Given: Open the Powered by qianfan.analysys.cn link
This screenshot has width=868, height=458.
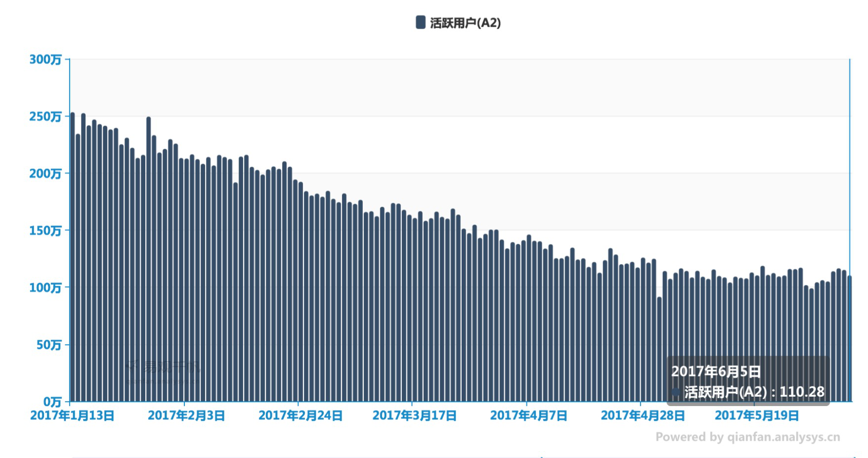Looking at the screenshot, I should tap(747, 437).
